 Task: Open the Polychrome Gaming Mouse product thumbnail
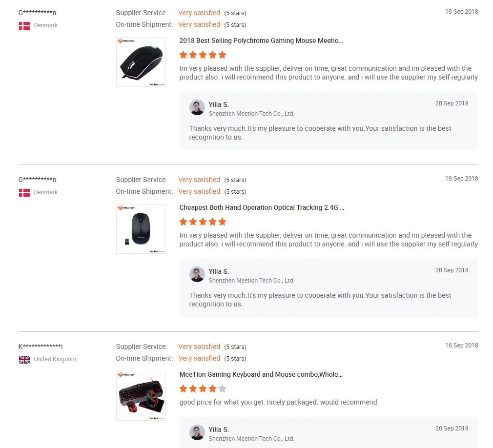(x=141, y=62)
